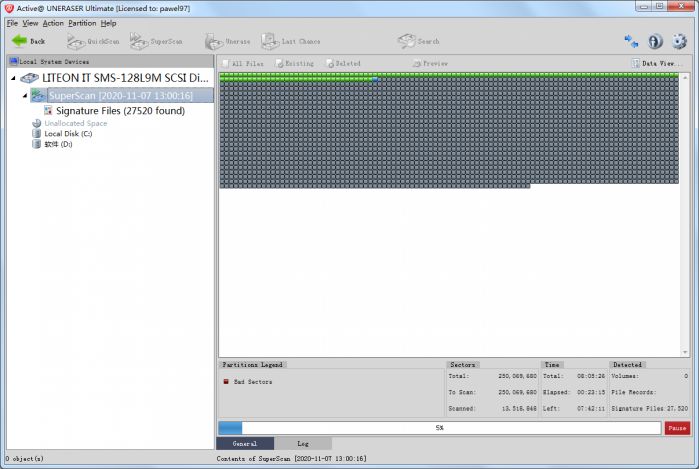699x469 pixels.
Task: Click the 软件 (D:) drive icon
Action: pyautogui.click(x=37, y=144)
